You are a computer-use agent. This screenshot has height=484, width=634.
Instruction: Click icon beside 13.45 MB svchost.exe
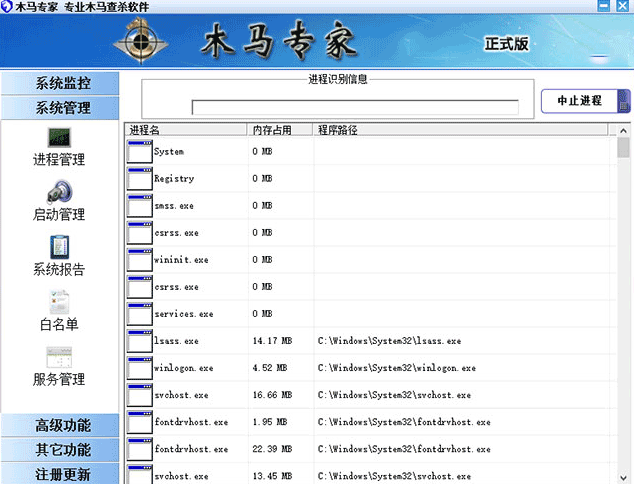[x=139, y=474]
